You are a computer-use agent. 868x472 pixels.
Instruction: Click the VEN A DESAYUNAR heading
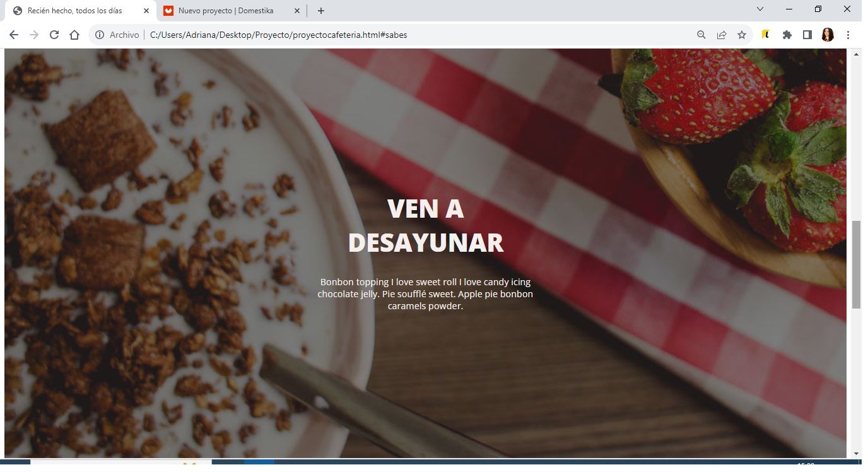426,225
